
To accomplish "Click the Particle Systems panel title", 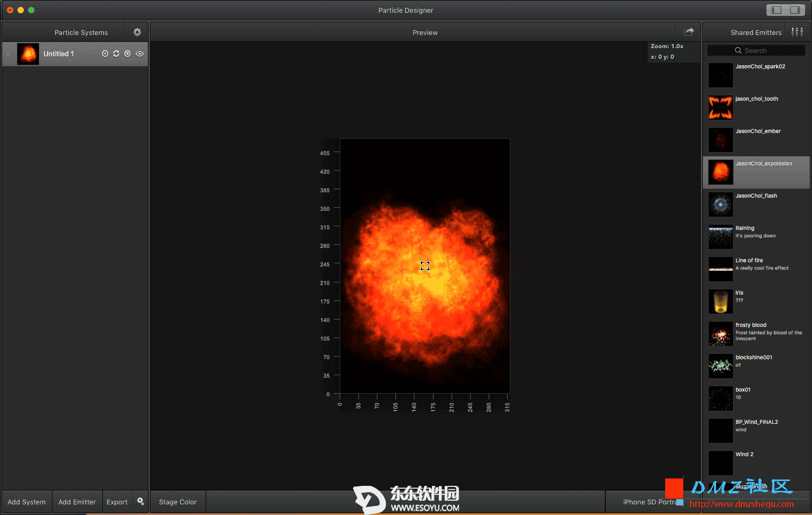I will tap(81, 32).
